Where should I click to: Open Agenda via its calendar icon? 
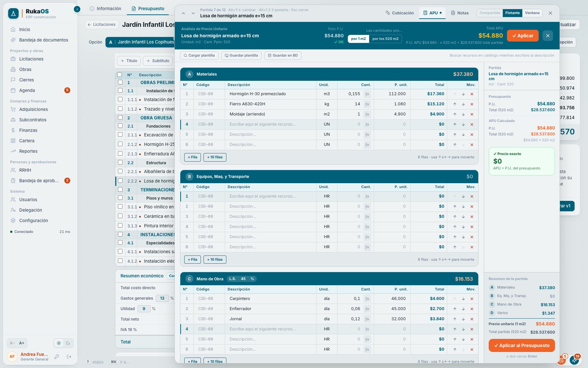13,90
